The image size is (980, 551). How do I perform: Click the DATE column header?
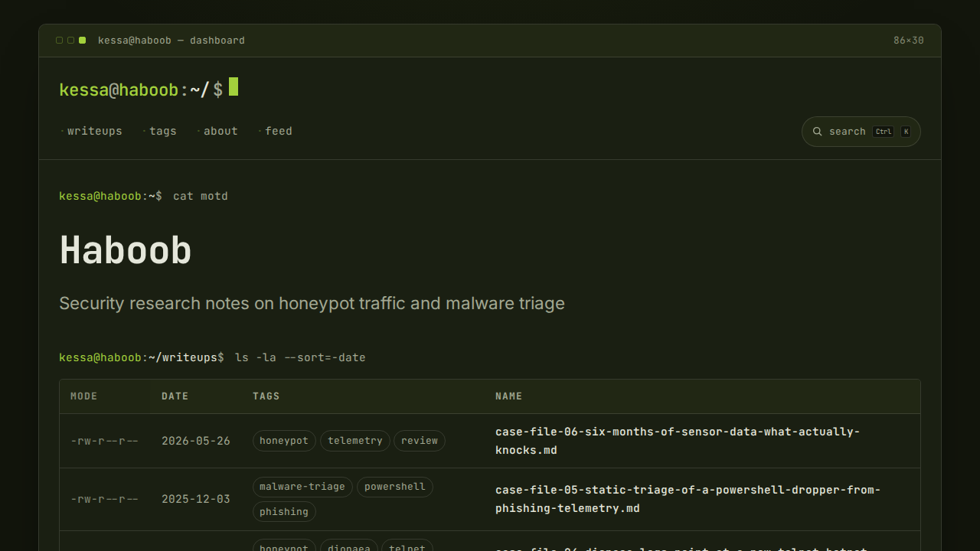(x=175, y=396)
